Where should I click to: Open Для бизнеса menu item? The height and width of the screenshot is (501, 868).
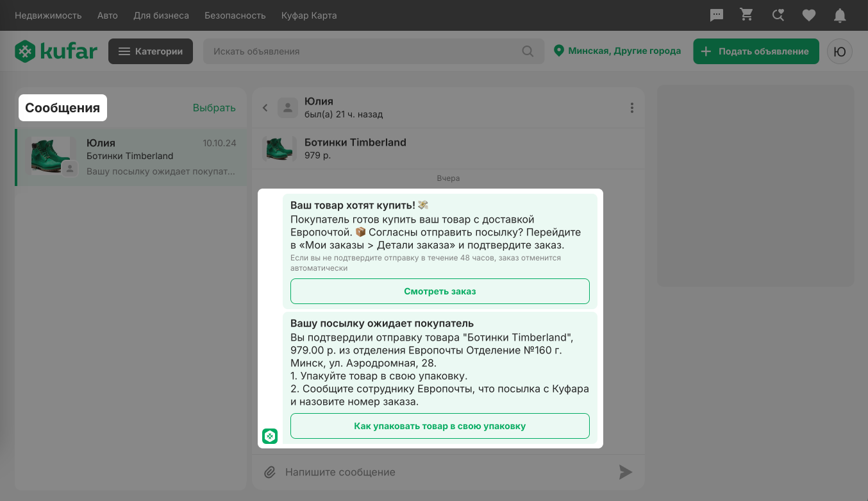pos(161,15)
